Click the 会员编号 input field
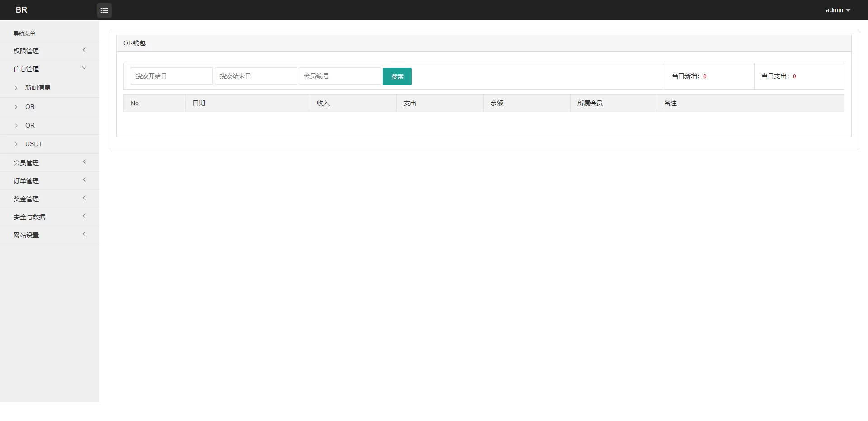The width and height of the screenshot is (868, 421). click(340, 76)
